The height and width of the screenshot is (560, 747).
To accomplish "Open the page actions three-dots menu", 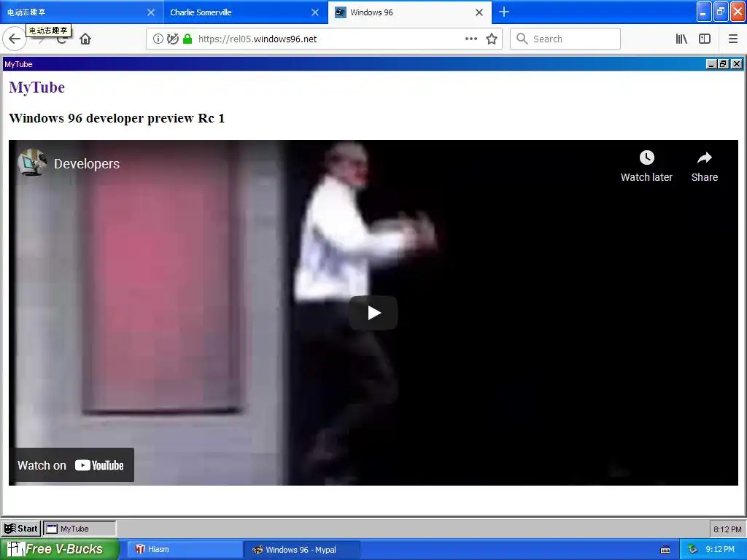I will pyautogui.click(x=471, y=39).
